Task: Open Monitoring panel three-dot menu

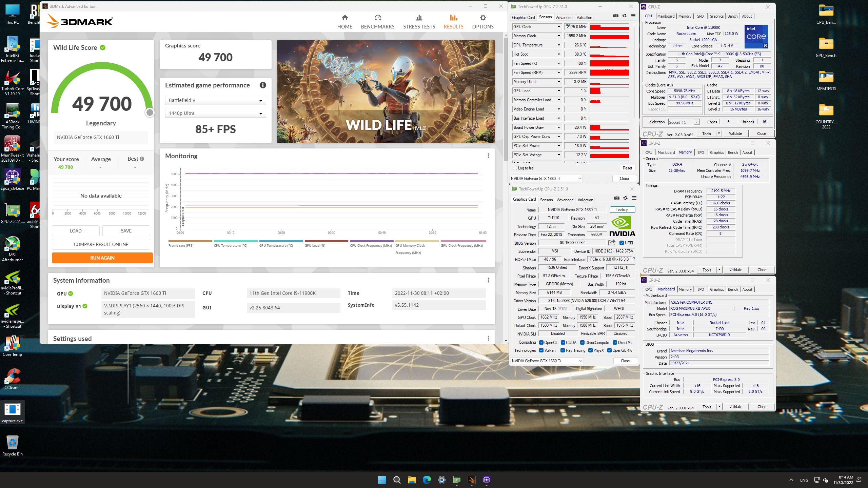Action: click(488, 156)
